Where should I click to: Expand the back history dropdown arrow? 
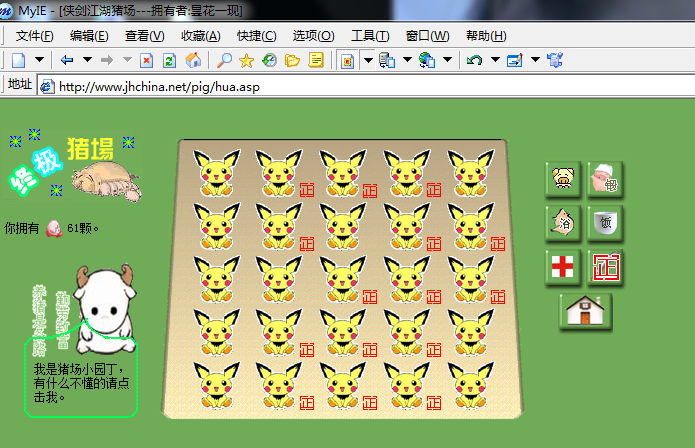point(87,59)
